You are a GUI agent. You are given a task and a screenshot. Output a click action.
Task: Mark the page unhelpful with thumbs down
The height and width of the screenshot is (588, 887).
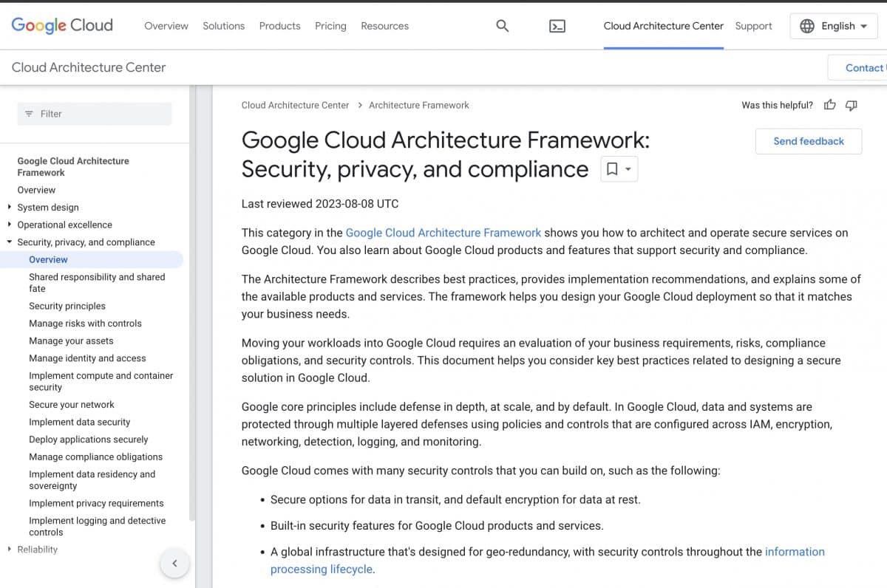(852, 105)
